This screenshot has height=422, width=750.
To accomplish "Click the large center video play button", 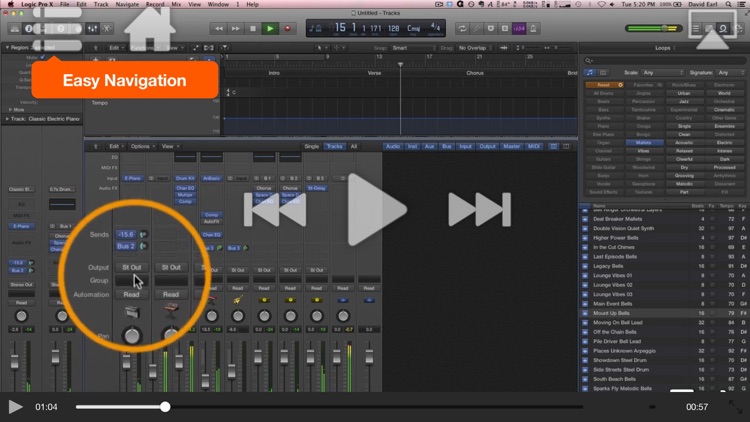I will (377, 210).
